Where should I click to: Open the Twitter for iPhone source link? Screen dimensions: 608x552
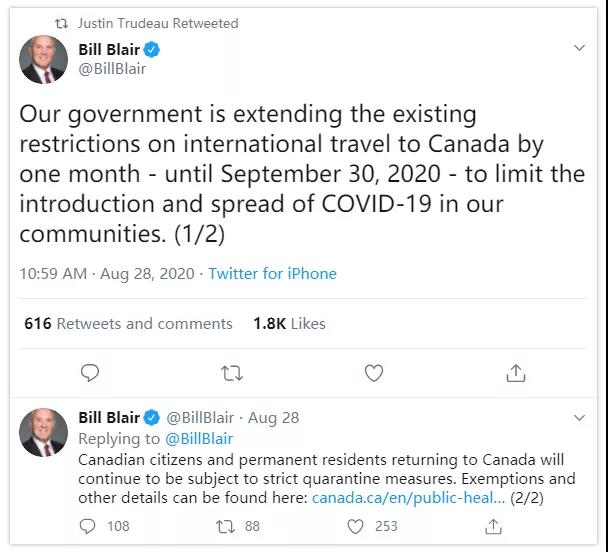272,274
